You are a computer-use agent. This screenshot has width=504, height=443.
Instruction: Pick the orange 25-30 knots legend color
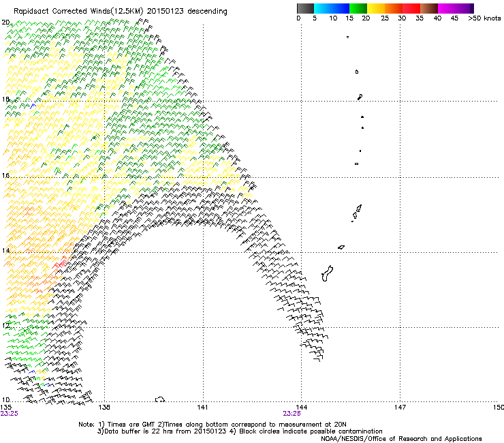coord(394,8)
